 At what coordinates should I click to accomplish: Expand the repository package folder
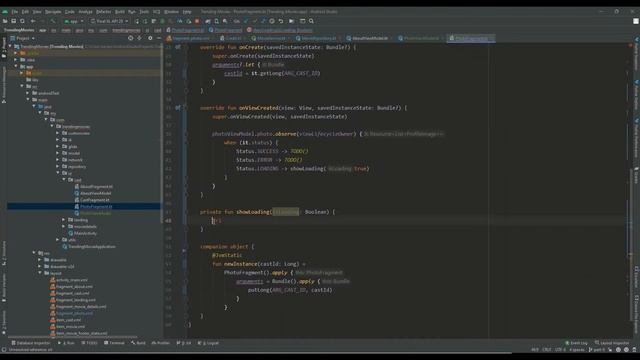(58, 167)
